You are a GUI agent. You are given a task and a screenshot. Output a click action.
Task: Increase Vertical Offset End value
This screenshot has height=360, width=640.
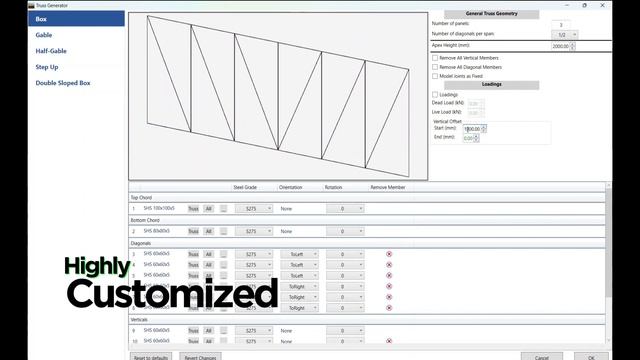tap(476, 136)
